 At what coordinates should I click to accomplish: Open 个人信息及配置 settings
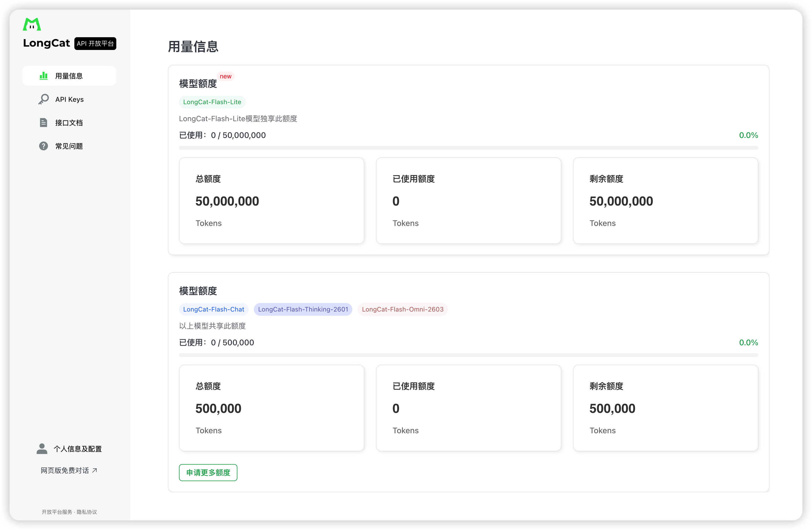click(78, 449)
